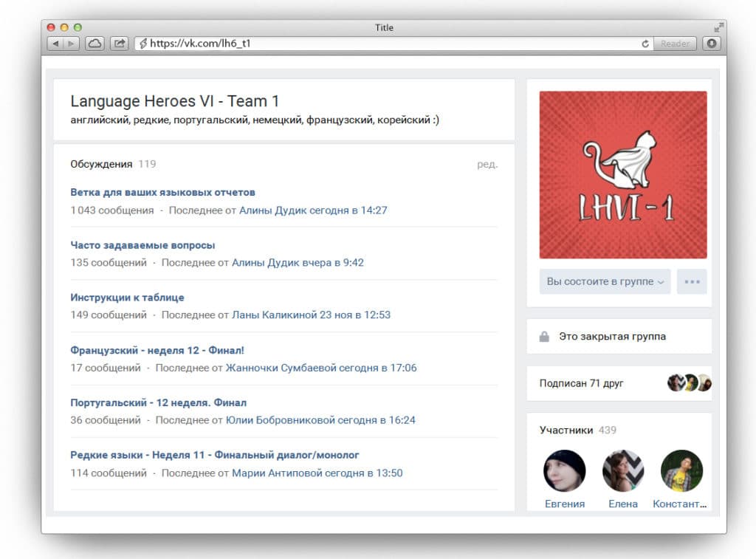Viewport: 756px width, 559px height.
Task: Click the window title text 'Title'
Action: point(384,27)
